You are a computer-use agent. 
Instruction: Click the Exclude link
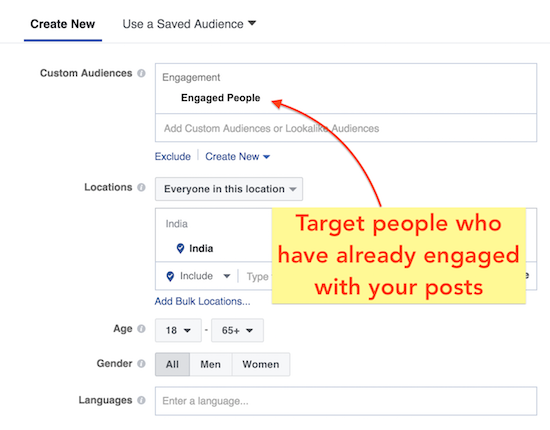173,156
